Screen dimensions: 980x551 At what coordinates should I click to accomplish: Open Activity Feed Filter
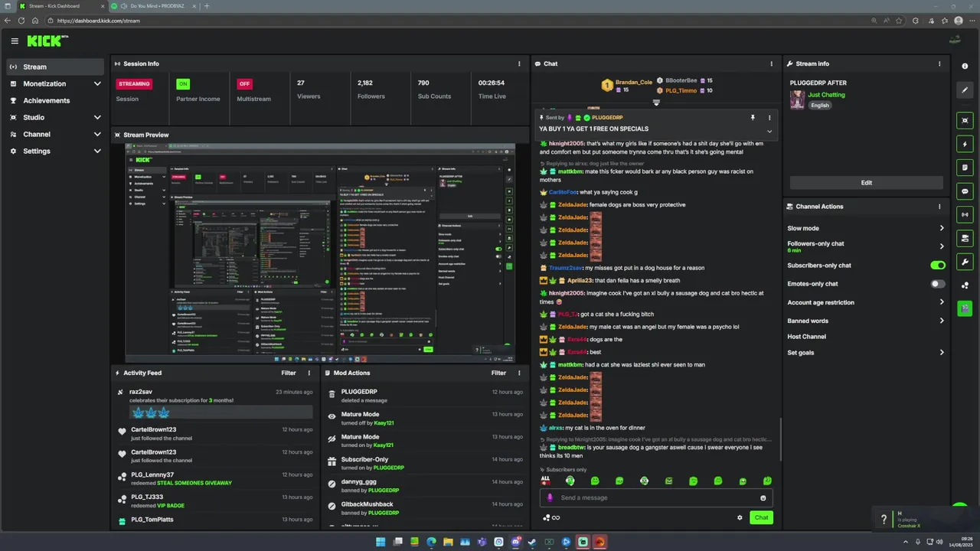289,373
